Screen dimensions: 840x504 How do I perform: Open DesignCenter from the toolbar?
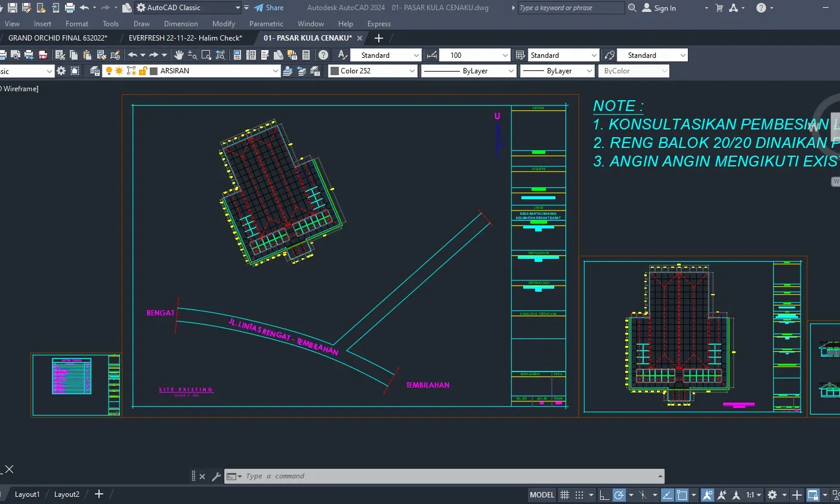(x=251, y=55)
